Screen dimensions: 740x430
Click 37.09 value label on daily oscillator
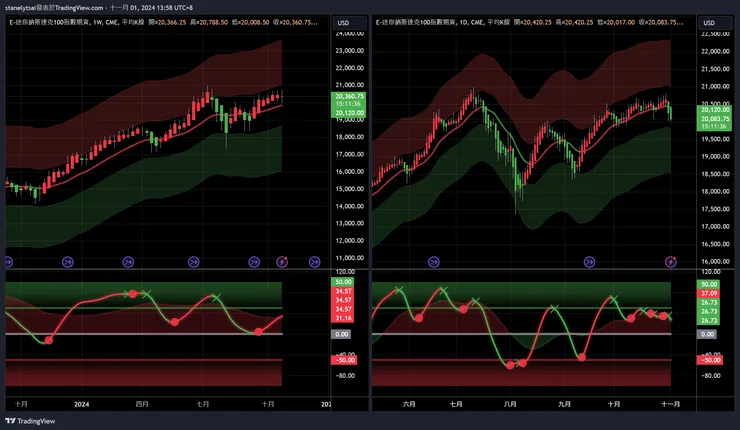click(x=709, y=294)
